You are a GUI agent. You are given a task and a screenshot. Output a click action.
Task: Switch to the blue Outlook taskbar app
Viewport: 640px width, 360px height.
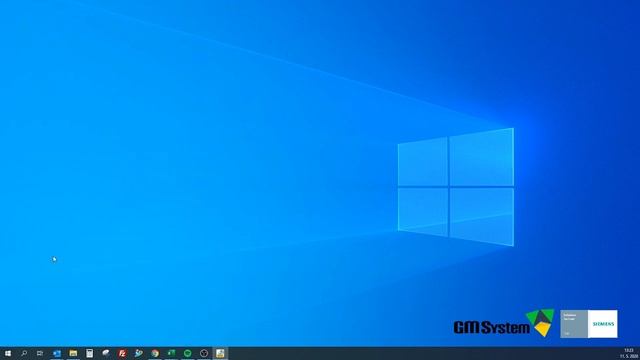click(x=57, y=353)
